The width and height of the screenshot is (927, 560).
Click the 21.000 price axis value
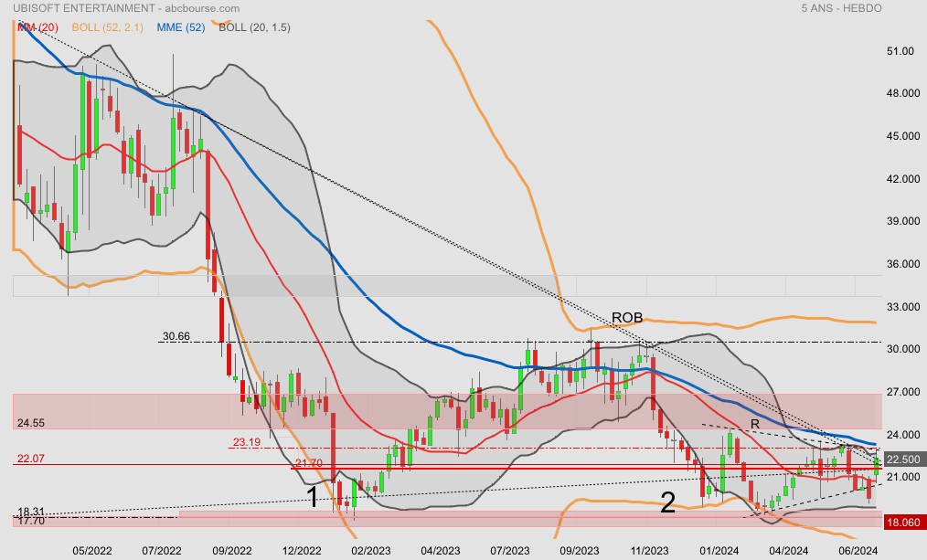click(x=903, y=477)
